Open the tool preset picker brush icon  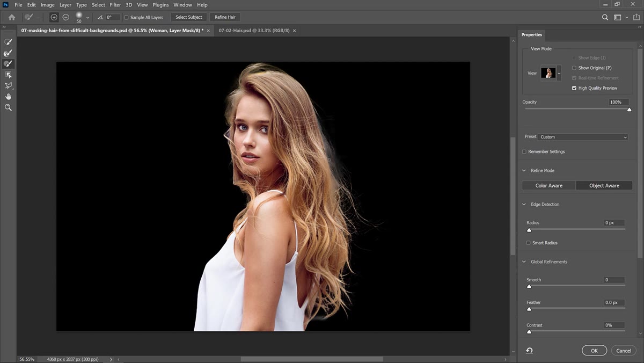point(29,17)
